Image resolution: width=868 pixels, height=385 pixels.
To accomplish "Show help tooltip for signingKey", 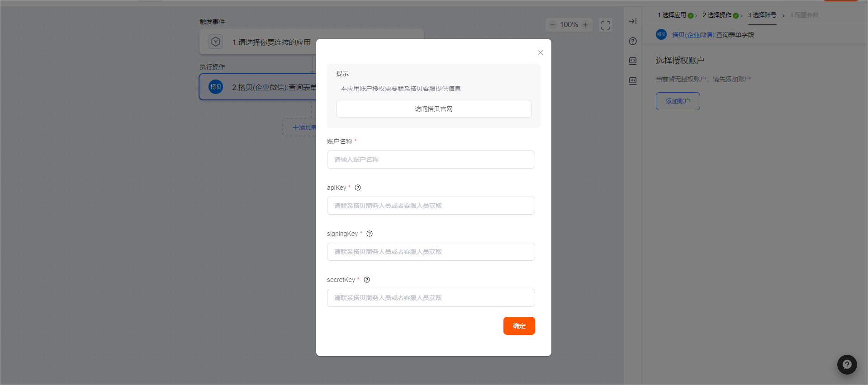I will [x=370, y=234].
